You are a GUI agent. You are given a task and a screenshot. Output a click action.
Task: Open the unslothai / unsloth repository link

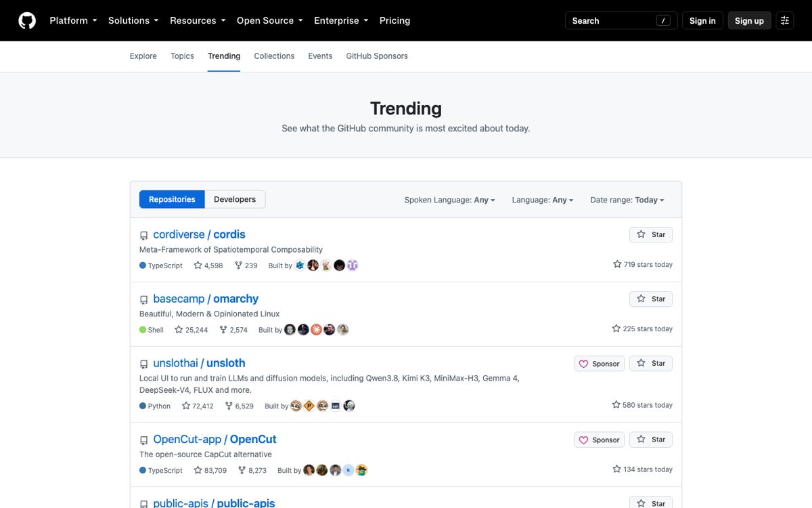[x=199, y=363]
